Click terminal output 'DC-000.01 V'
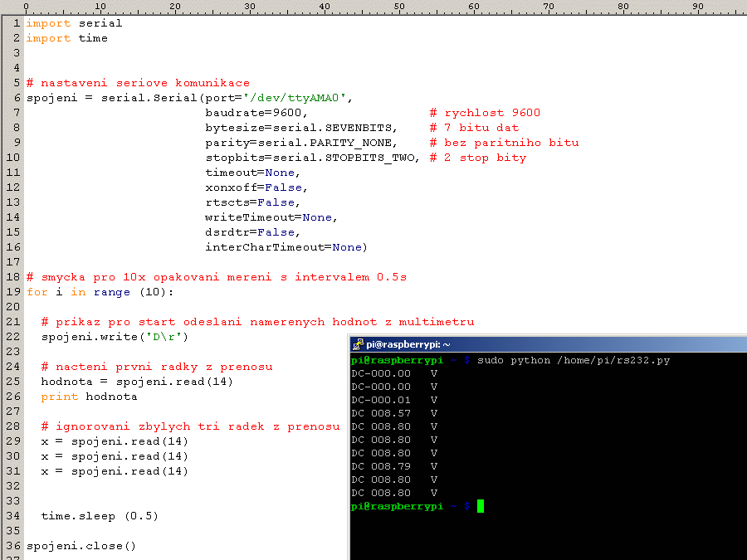 click(394, 400)
